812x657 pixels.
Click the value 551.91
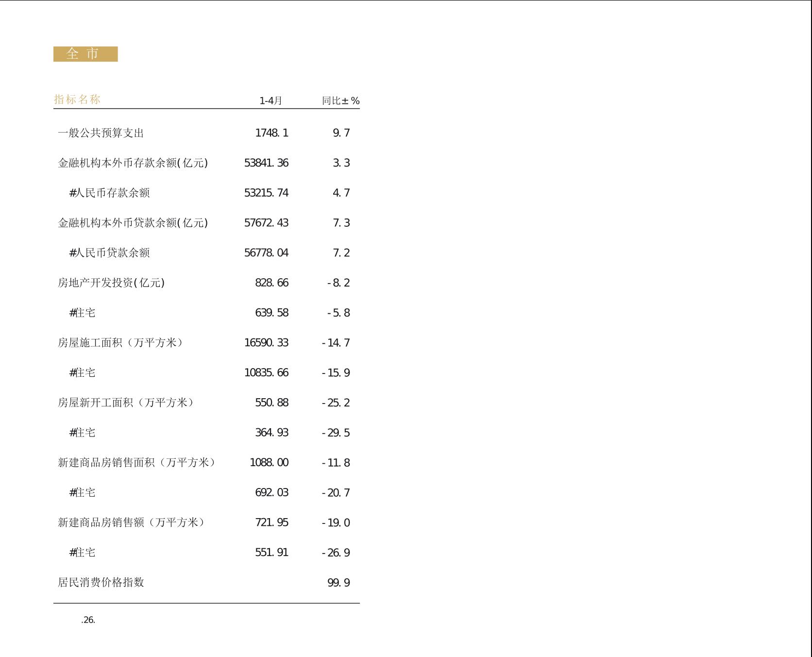pyautogui.click(x=272, y=553)
